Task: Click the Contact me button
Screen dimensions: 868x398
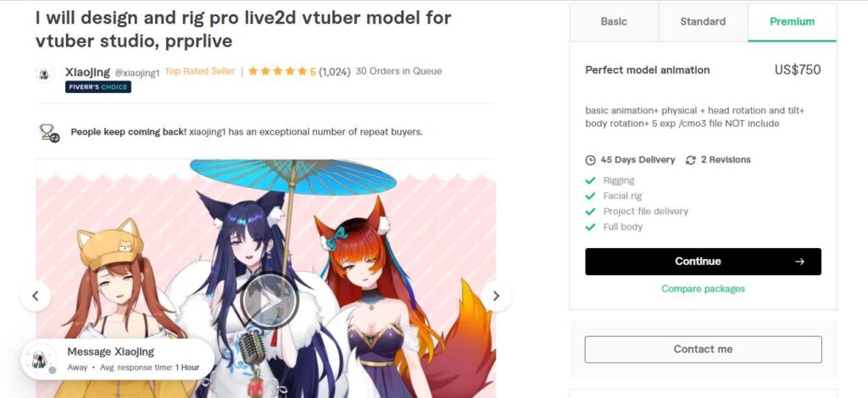Action: click(x=703, y=350)
